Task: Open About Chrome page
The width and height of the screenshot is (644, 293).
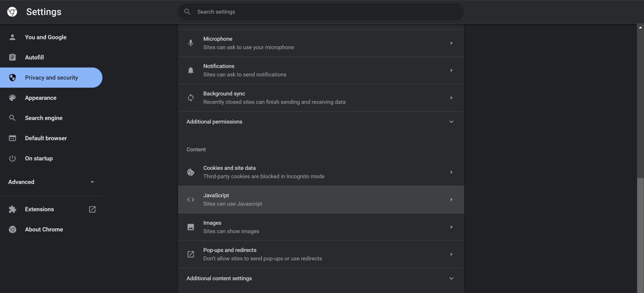Action: point(44,230)
